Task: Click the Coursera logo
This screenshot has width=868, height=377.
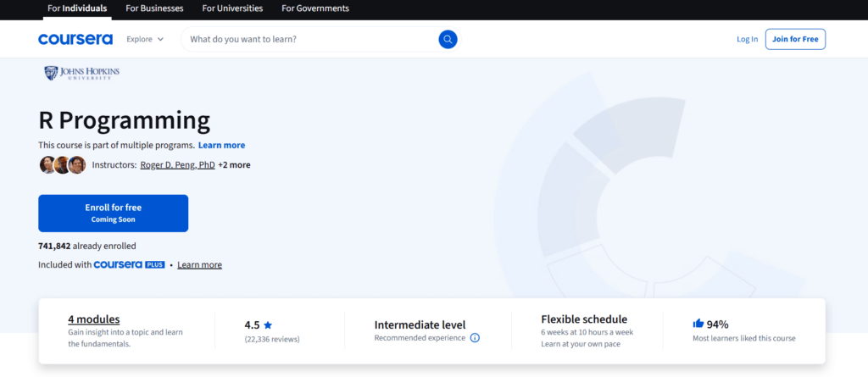Action: tap(75, 39)
